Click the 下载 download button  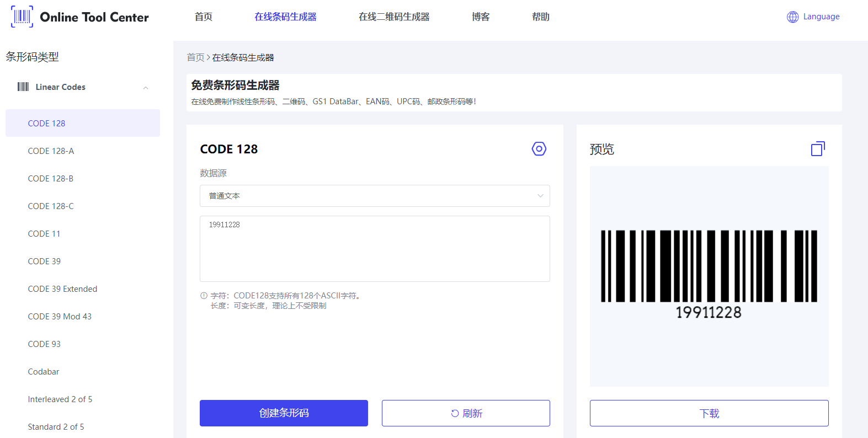(709, 413)
